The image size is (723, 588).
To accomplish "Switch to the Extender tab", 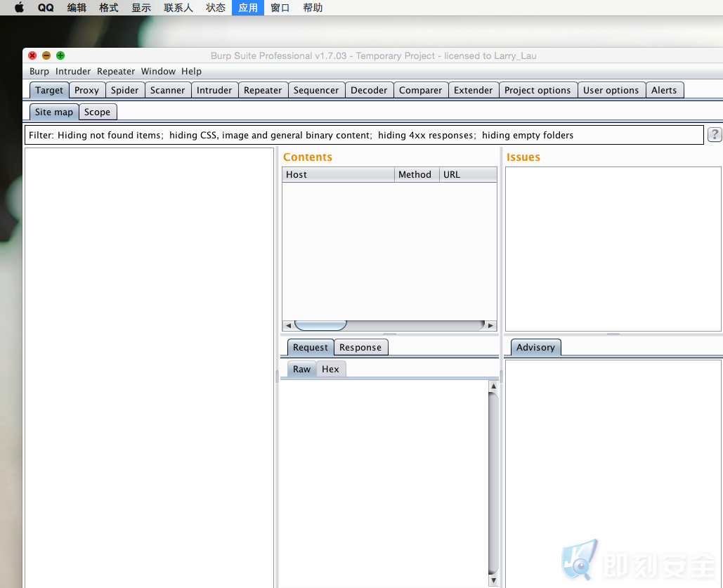I will (473, 90).
